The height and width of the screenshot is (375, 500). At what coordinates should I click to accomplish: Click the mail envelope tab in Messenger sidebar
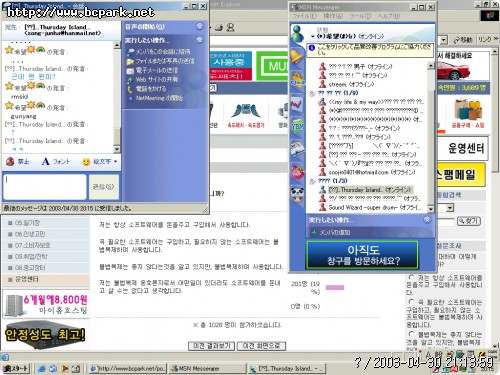[x=297, y=149]
